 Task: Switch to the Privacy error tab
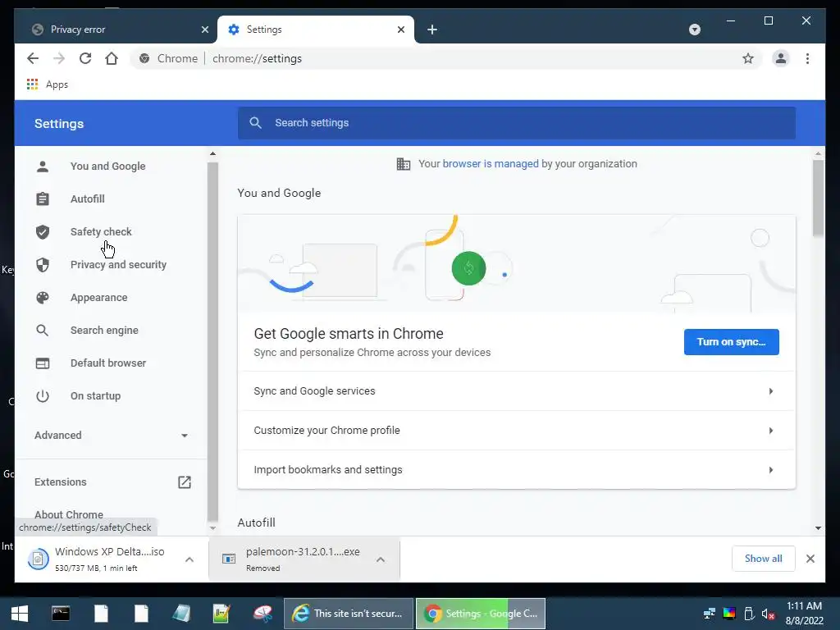coord(120,30)
